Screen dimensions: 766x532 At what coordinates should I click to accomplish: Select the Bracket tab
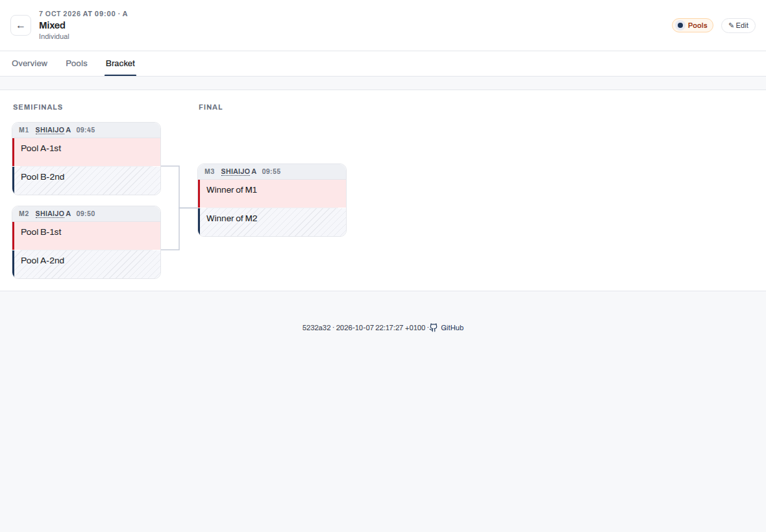[120, 64]
